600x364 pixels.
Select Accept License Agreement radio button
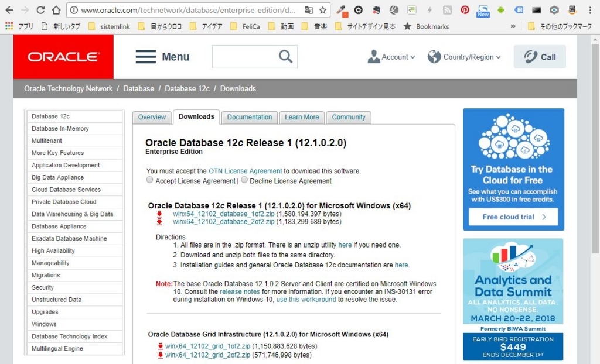pyautogui.click(x=149, y=180)
